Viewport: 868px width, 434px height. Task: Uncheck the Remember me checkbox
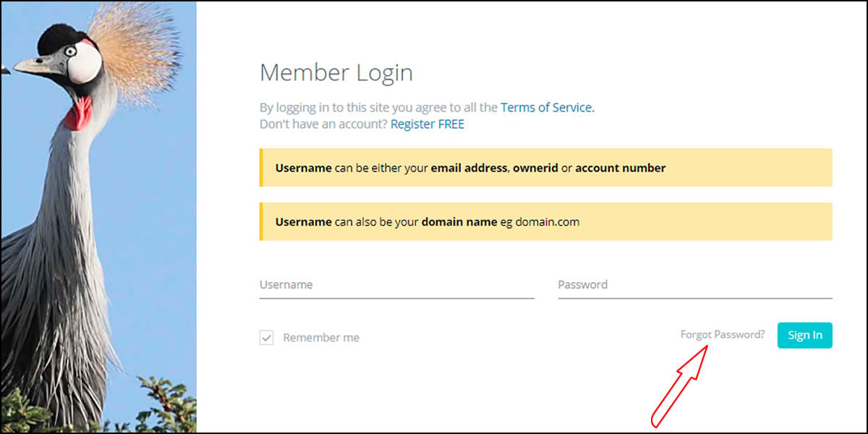click(x=267, y=338)
